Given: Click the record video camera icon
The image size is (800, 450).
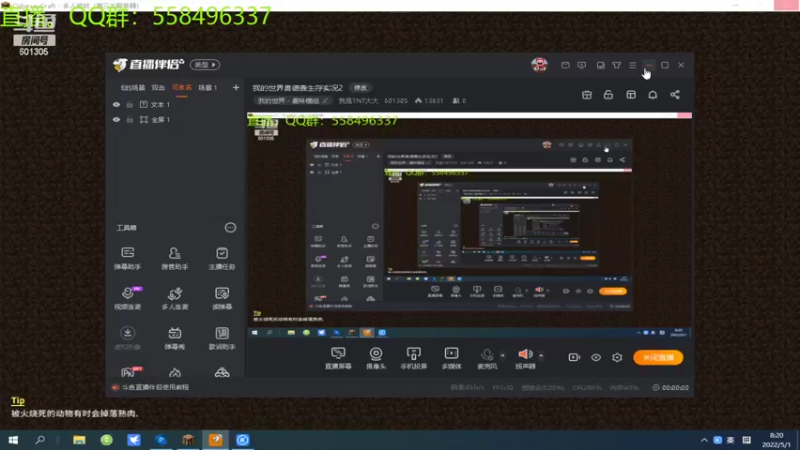Looking at the screenshot, I should (x=574, y=357).
